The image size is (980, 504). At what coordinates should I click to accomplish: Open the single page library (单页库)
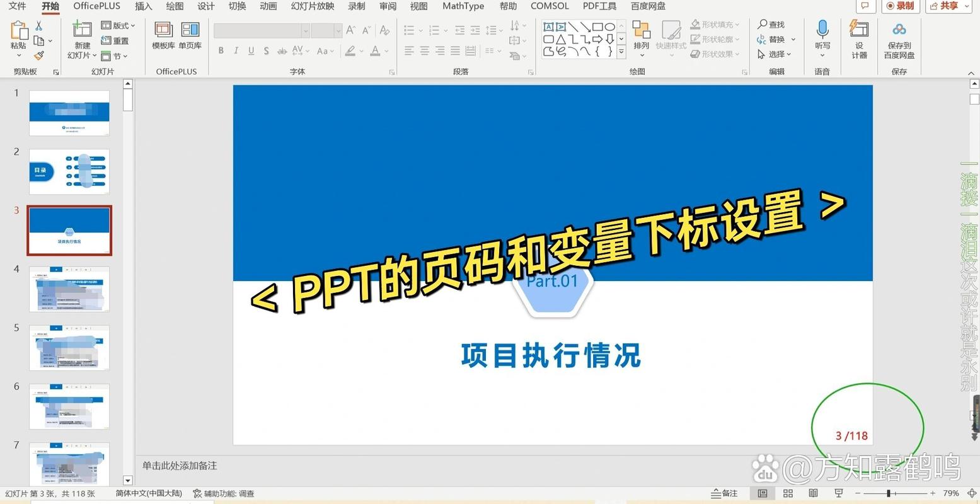(190, 36)
